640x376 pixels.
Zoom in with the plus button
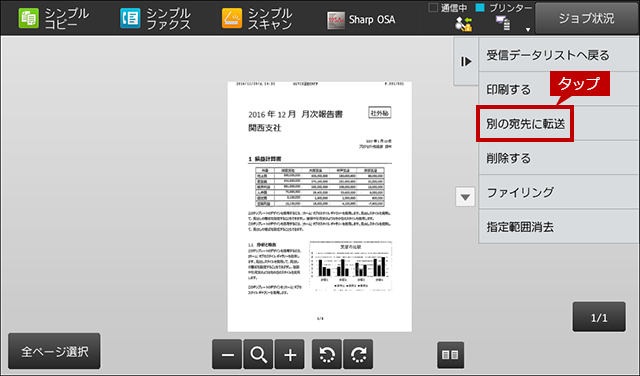[290, 354]
